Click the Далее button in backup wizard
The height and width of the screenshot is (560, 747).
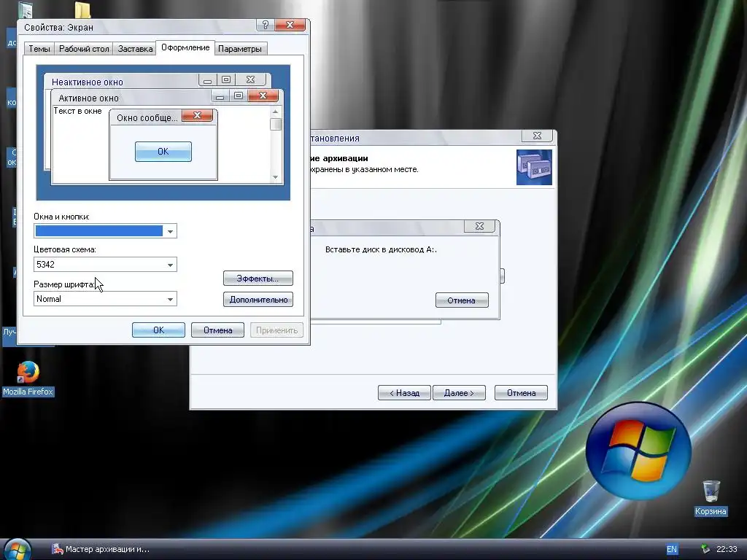tap(459, 393)
